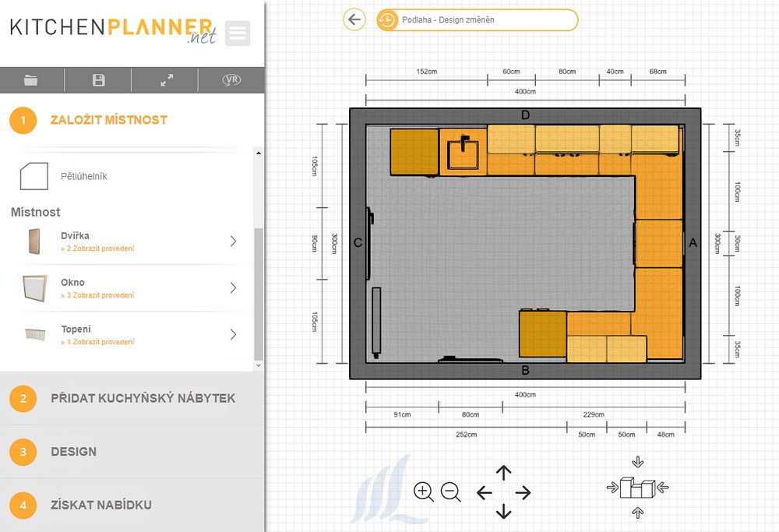Select wall A label
Screen dimensions: 779x532
[x=693, y=243]
